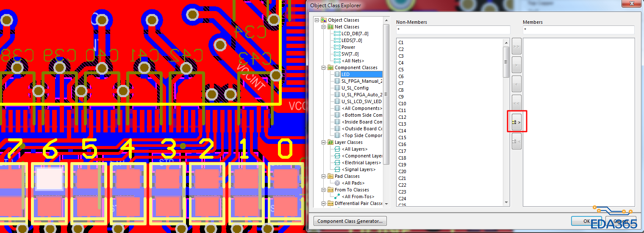Select the <Inside Board Components> entry
The image size is (644, 233).
click(x=362, y=122)
